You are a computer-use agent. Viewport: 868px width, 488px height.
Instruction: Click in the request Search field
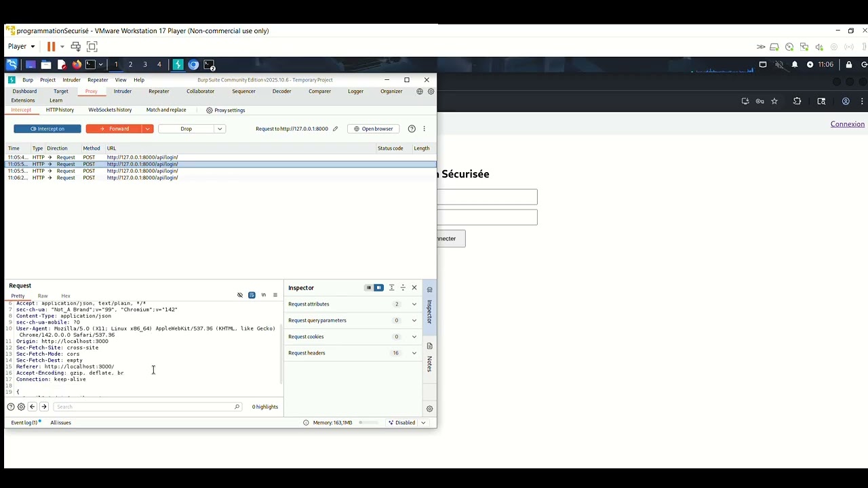click(147, 407)
